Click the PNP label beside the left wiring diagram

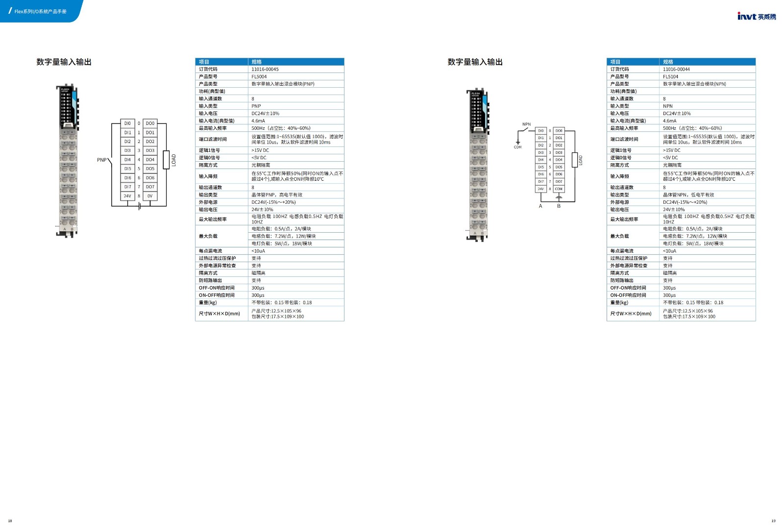101,160
